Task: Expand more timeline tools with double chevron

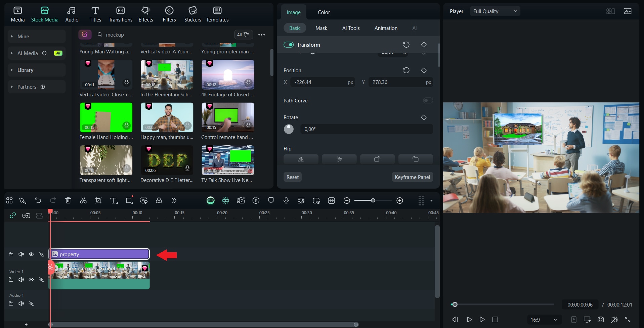Action: [x=174, y=200]
